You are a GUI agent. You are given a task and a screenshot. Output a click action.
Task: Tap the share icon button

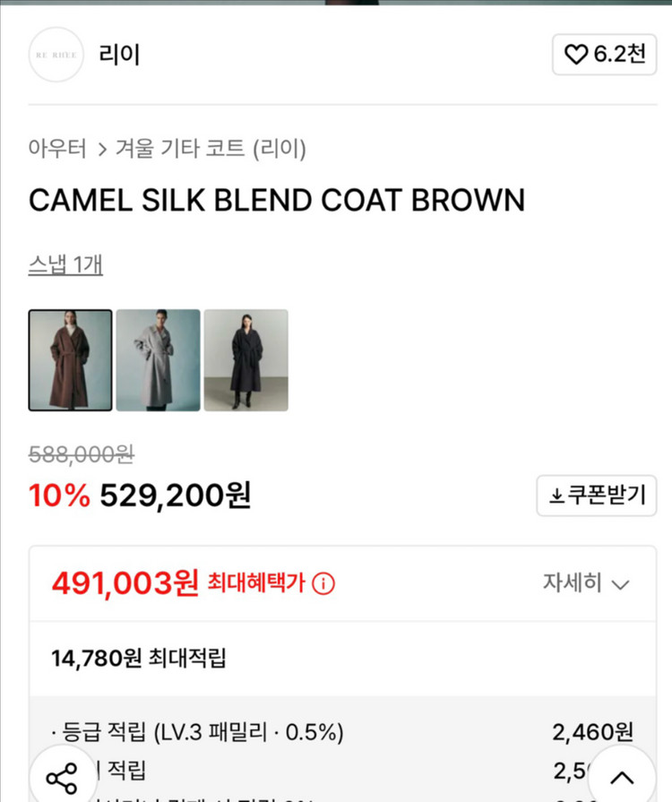62,777
